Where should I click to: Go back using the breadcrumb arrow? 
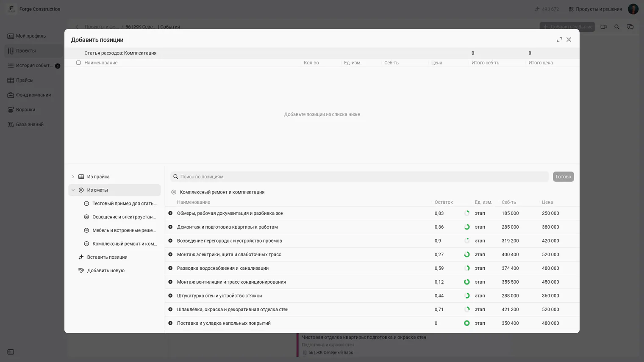click(77, 27)
